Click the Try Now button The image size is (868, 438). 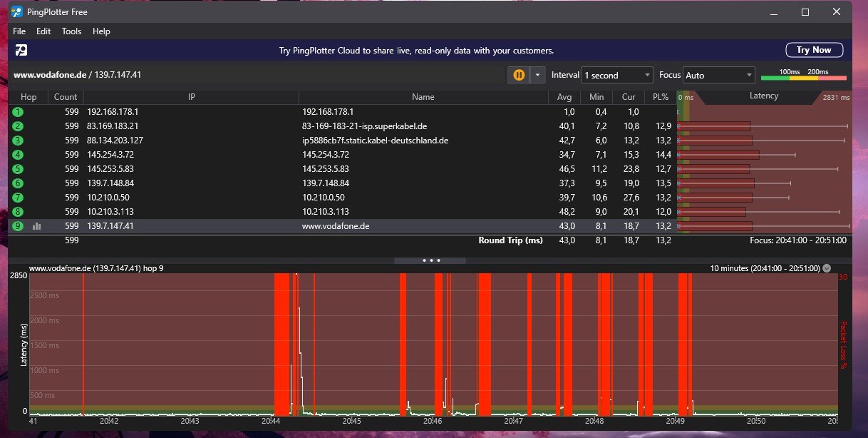[x=814, y=50]
